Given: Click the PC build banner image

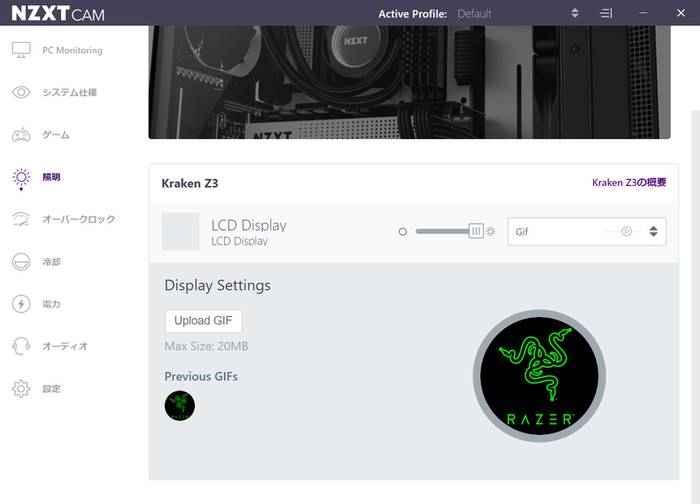Looking at the screenshot, I should (409, 82).
